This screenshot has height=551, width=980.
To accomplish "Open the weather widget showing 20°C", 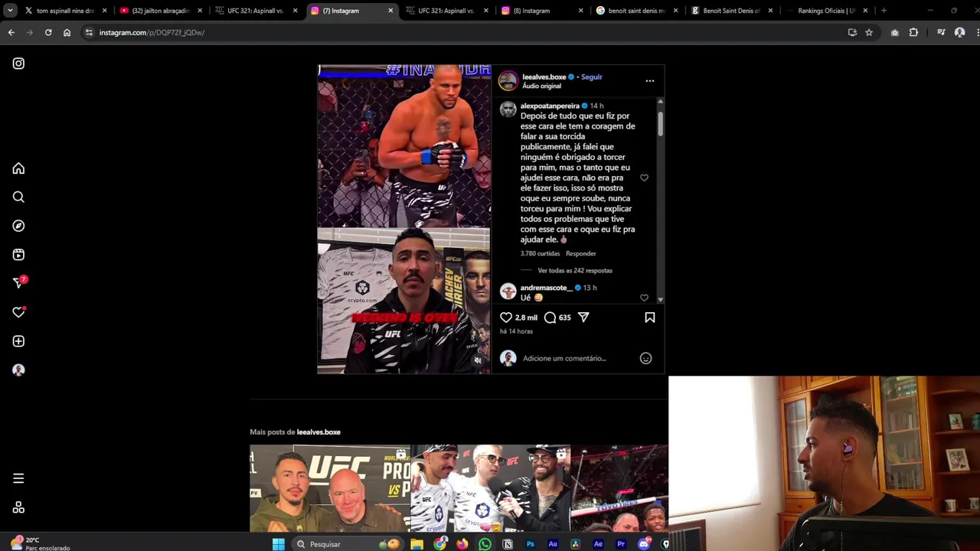I will point(40,543).
